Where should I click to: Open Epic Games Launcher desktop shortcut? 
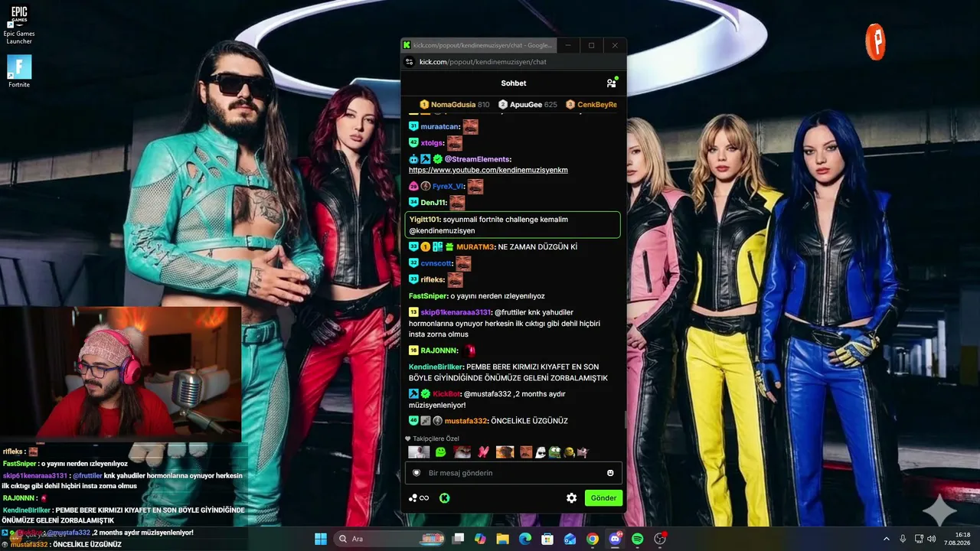pyautogui.click(x=19, y=23)
